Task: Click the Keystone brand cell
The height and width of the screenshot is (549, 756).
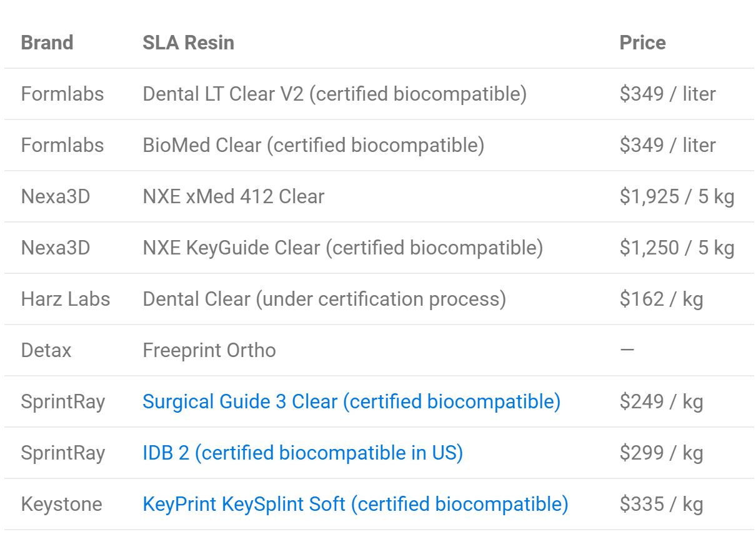Action: [61, 504]
